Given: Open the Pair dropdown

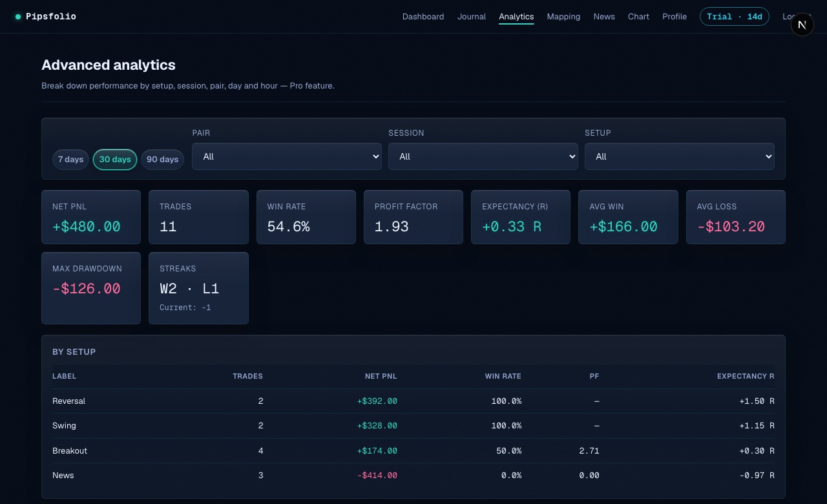Looking at the screenshot, I should click(x=287, y=156).
